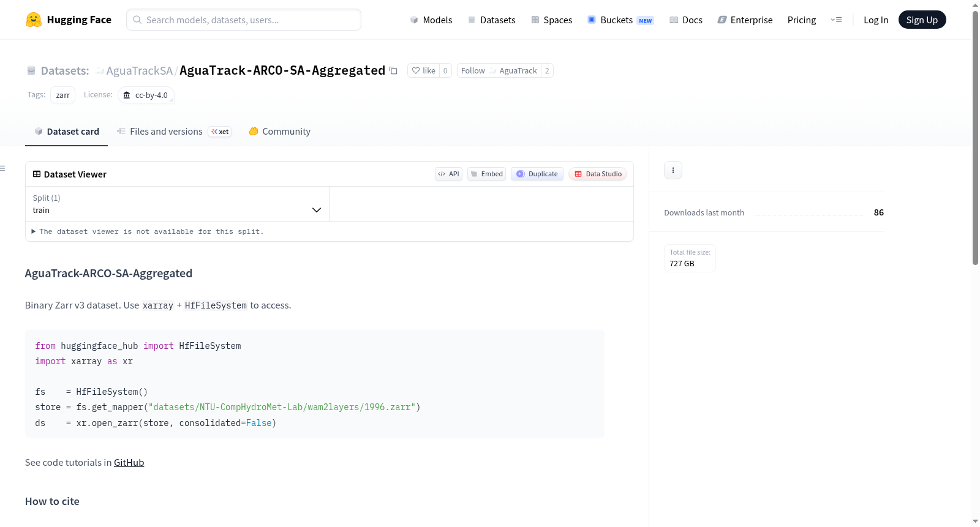Click the left-edge table of contents icon
This screenshot has height=527, width=980.
3,168
